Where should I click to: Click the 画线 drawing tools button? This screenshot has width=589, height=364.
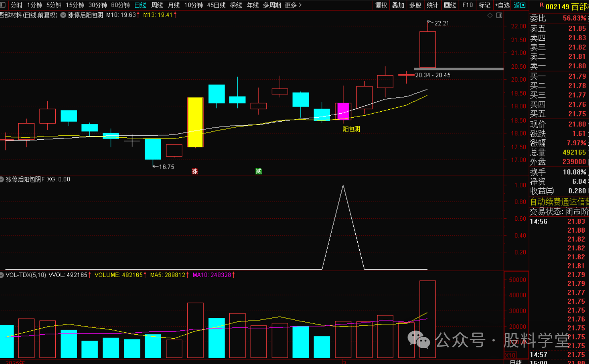pyautogui.click(x=450, y=5)
